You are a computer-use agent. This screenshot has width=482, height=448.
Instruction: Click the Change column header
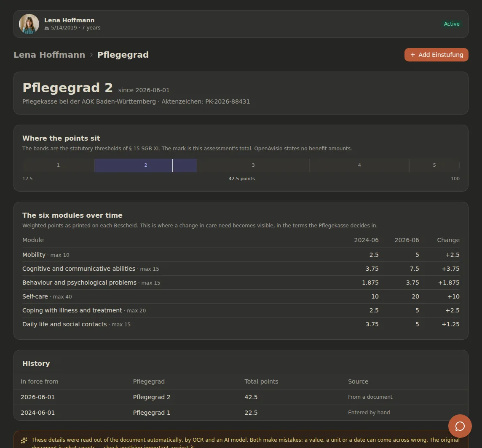coord(448,240)
